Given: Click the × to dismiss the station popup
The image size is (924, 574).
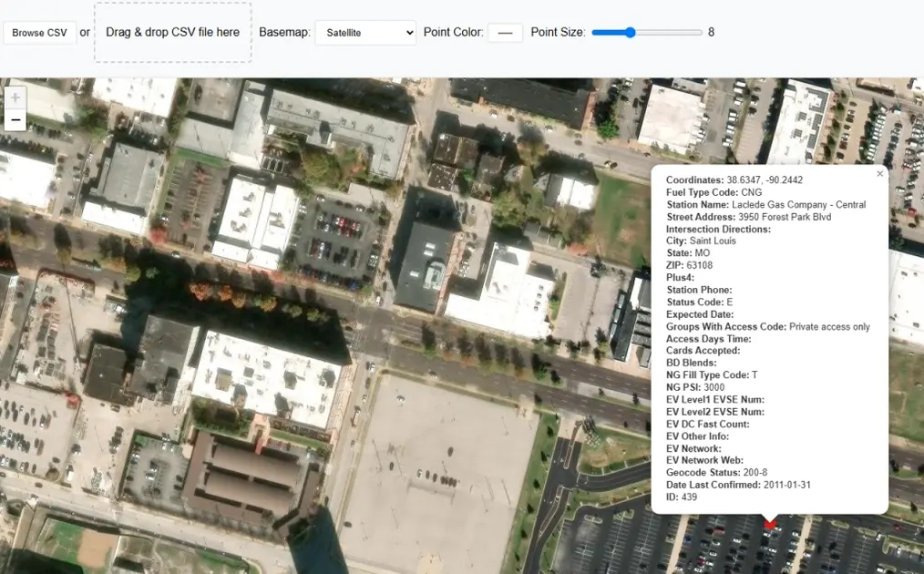Looking at the screenshot, I should [879, 173].
